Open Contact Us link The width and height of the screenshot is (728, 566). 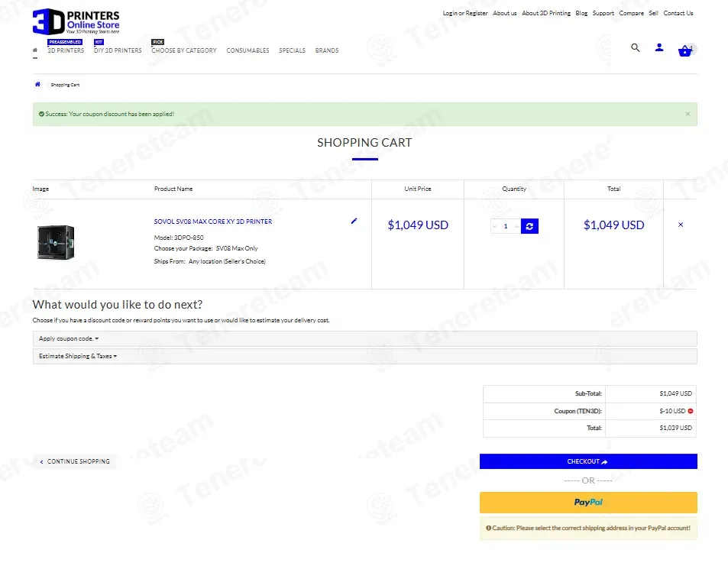pos(678,13)
